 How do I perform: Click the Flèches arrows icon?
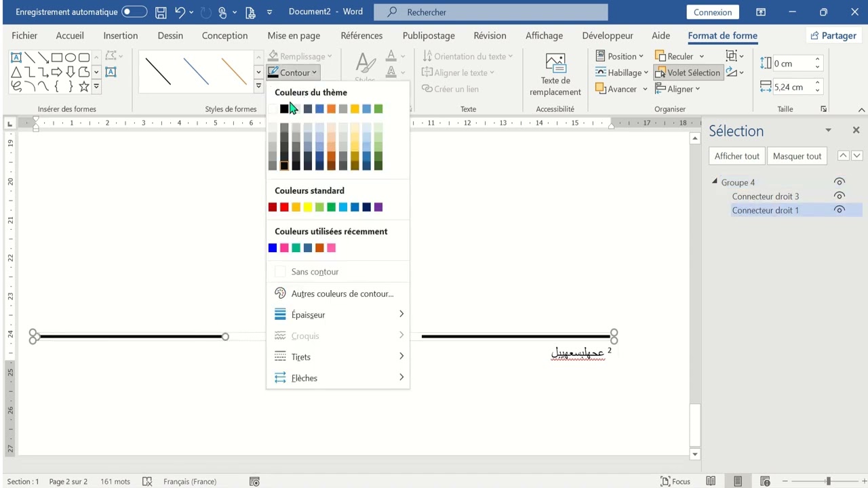[x=280, y=378]
